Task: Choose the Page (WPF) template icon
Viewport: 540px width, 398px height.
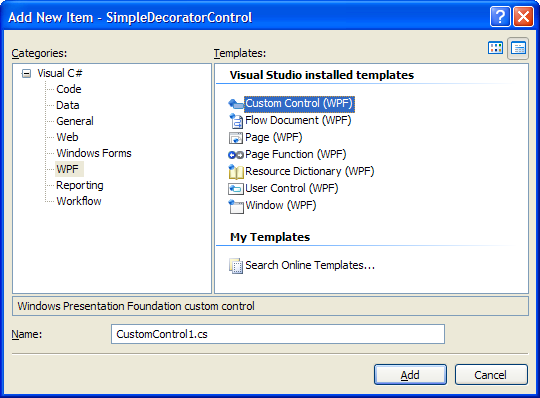Action: 236,138
